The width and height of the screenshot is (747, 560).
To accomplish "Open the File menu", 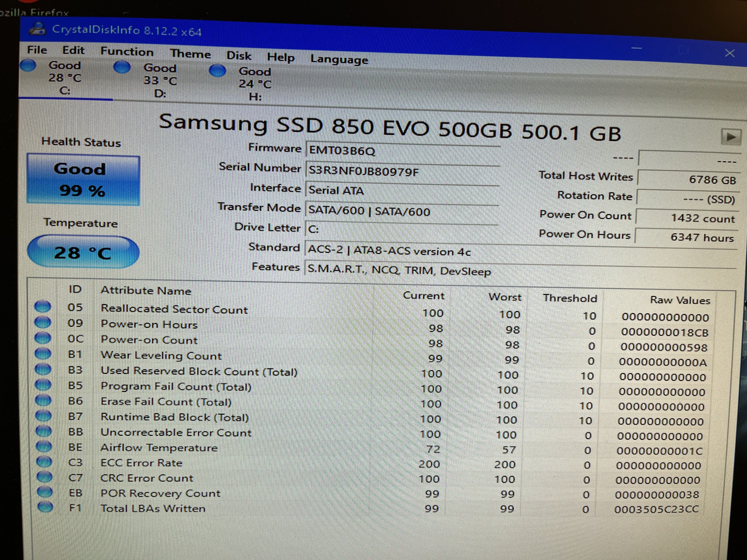I will pyautogui.click(x=37, y=50).
